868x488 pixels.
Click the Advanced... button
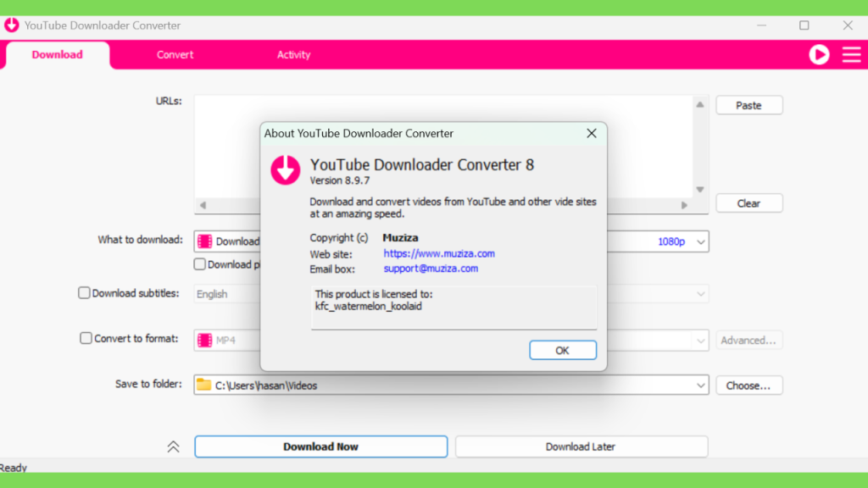tap(749, 341)
